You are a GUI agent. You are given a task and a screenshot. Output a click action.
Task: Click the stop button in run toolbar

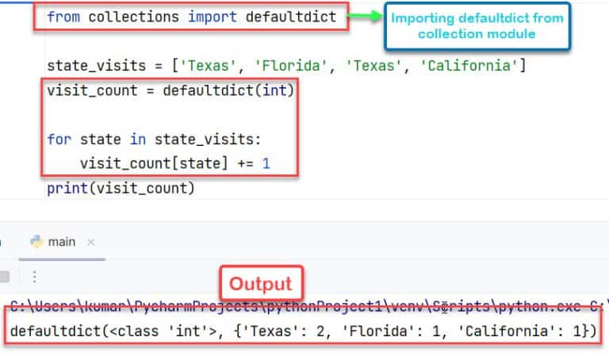pos(4,277)
